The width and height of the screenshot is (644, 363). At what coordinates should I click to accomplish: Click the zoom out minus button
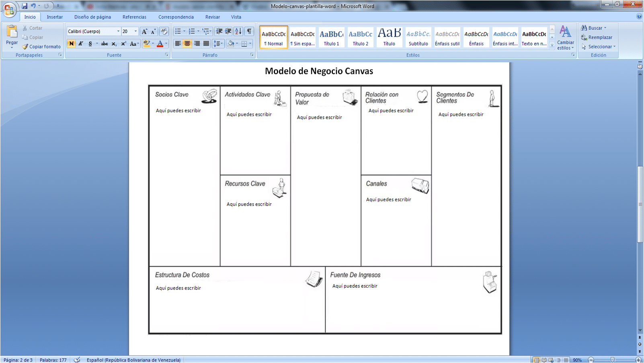pos(591,360)
